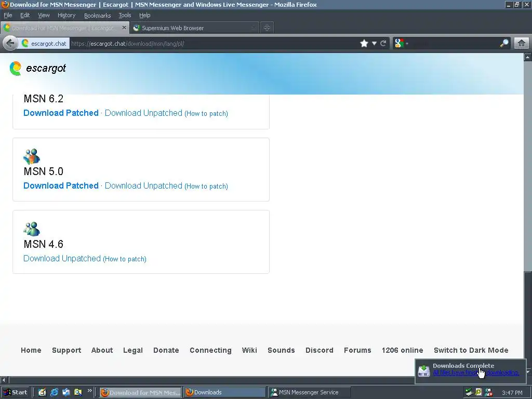Open the Donate footer link
This screenshot has height=399, width=532.
[x=166, y=350]
